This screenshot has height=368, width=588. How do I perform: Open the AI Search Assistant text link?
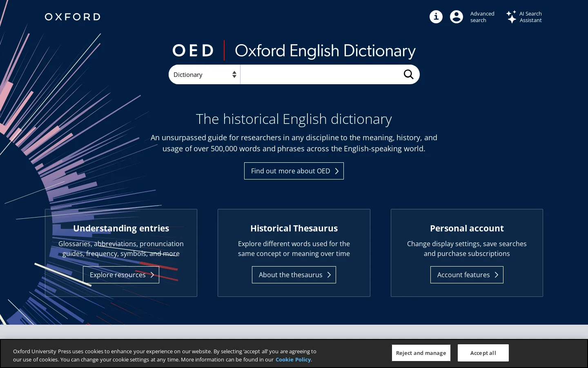tap(530, 17)
